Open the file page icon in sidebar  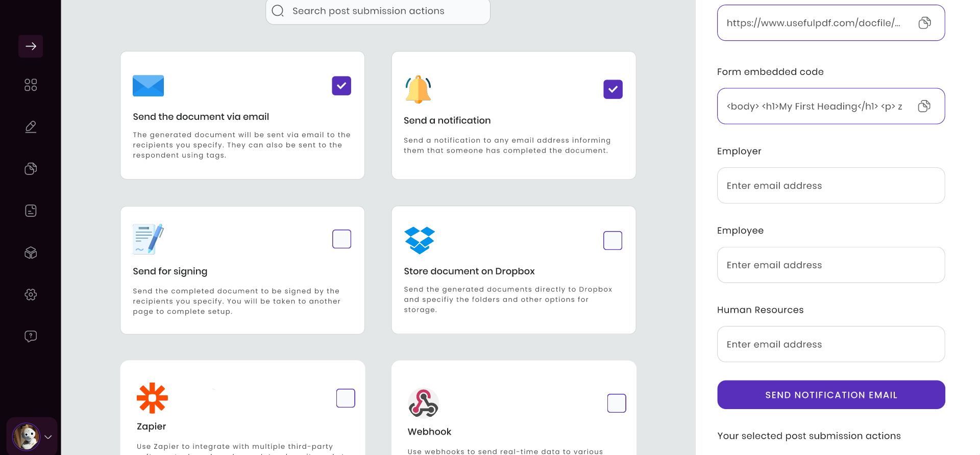(x=30, y=210)
